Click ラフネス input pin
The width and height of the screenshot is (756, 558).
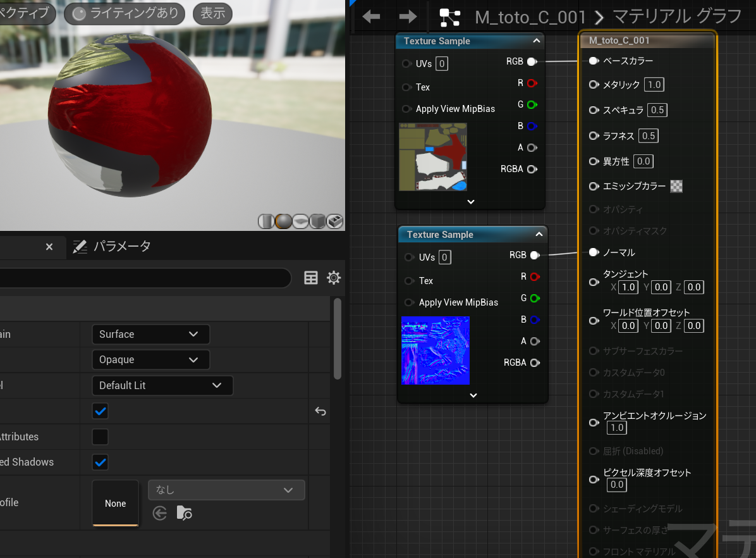[x=594, y=135]
